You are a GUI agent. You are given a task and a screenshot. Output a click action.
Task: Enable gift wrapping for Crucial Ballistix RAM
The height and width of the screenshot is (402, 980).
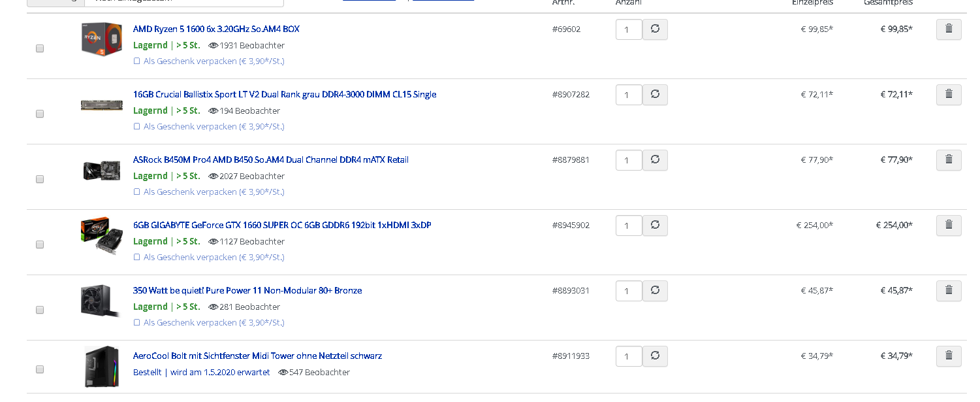pos(137,127)
